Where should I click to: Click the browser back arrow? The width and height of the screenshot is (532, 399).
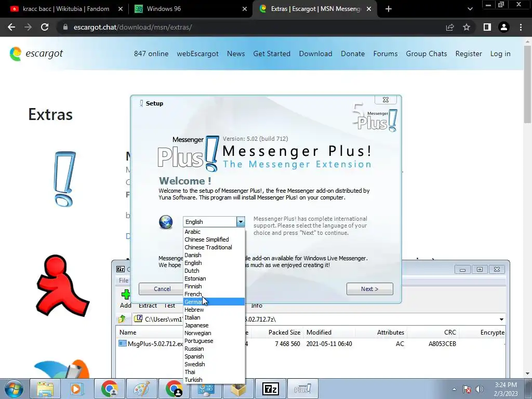coord(11,27)
